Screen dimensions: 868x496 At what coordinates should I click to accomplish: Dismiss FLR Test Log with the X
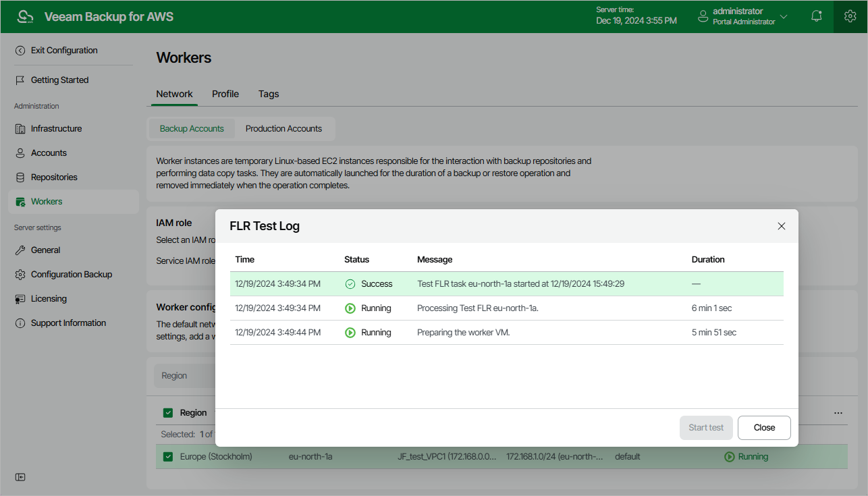coord(782,227)
